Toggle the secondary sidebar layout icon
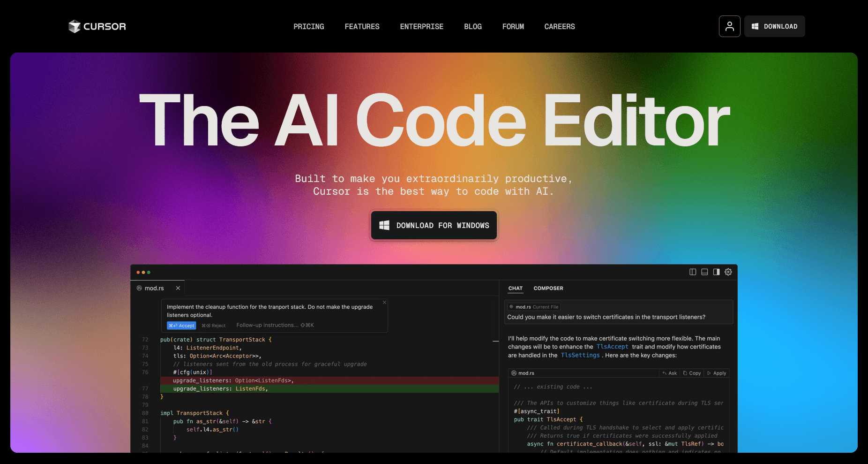The width and height of the screenshot is (868, 464). pyautogui.click(x=716, y=272)
